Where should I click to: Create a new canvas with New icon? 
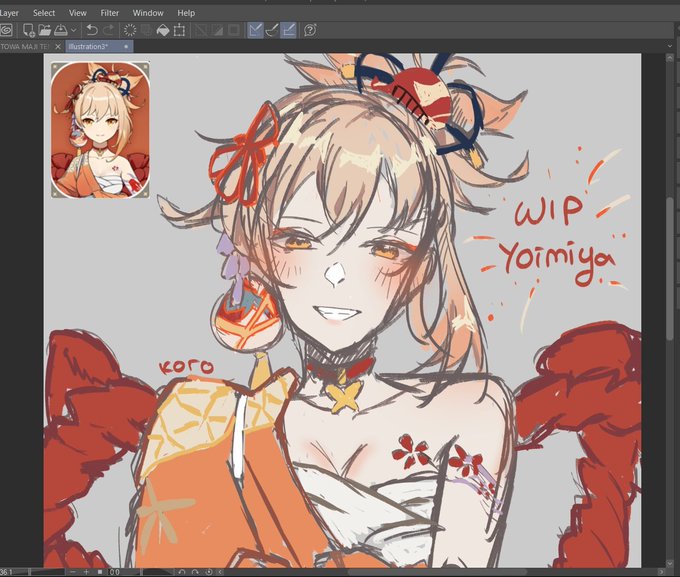29,30
